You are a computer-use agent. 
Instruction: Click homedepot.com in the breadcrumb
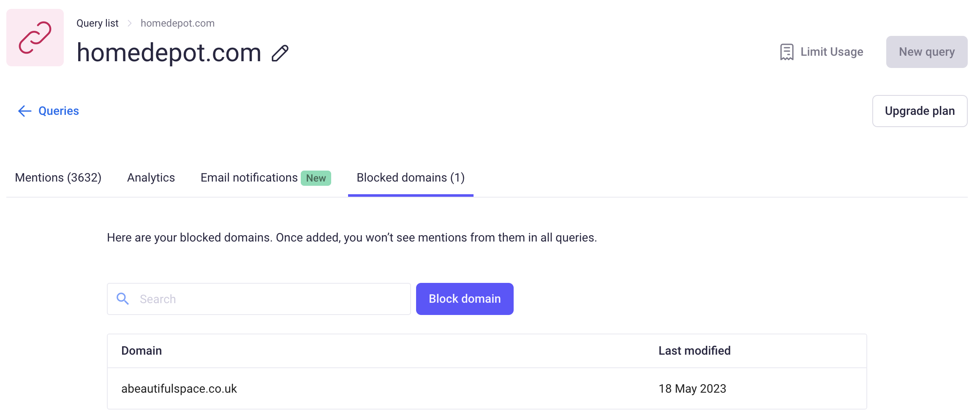177,23
